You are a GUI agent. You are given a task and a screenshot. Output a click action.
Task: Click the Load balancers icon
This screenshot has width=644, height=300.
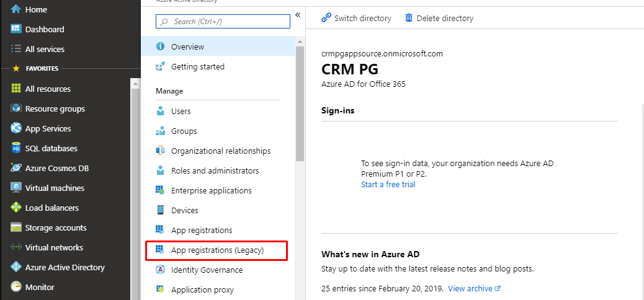click(x=16, y=208)
